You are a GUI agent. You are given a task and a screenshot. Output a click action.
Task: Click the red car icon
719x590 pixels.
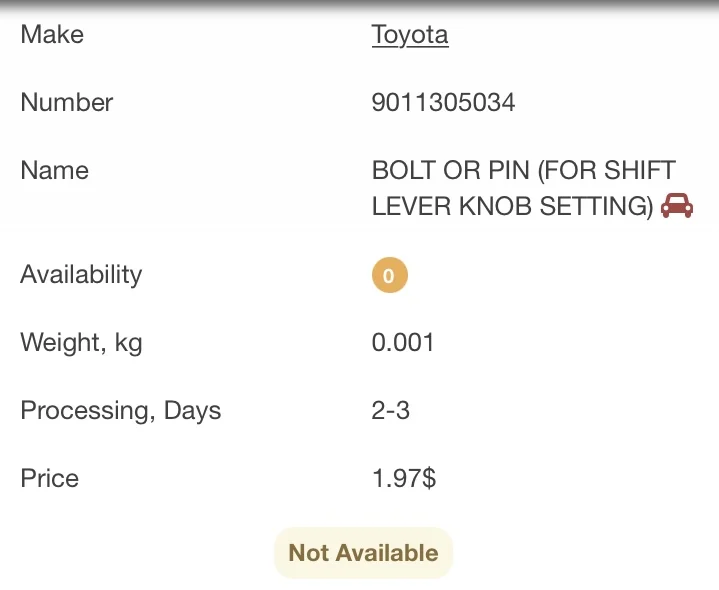(x=678, y=206)
